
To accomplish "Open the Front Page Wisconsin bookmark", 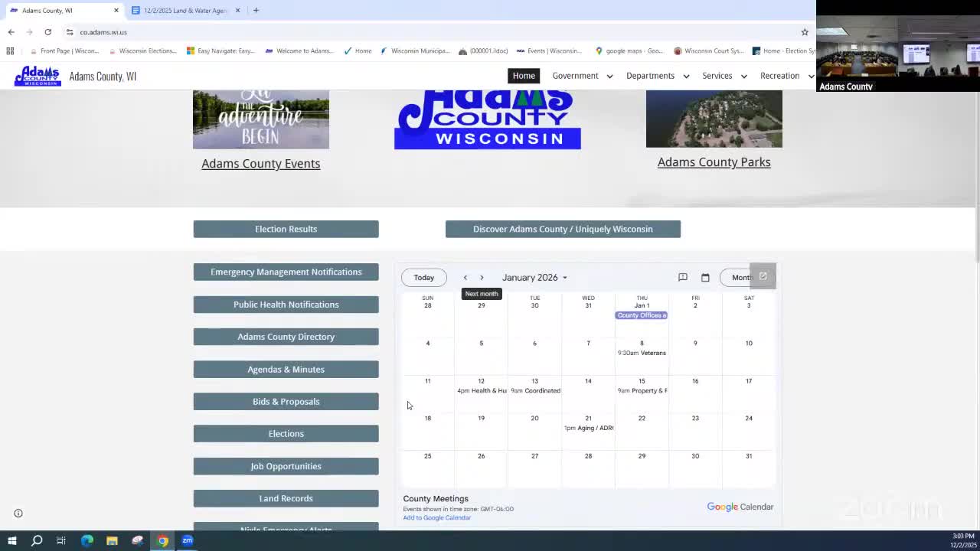I will (64, 51).
